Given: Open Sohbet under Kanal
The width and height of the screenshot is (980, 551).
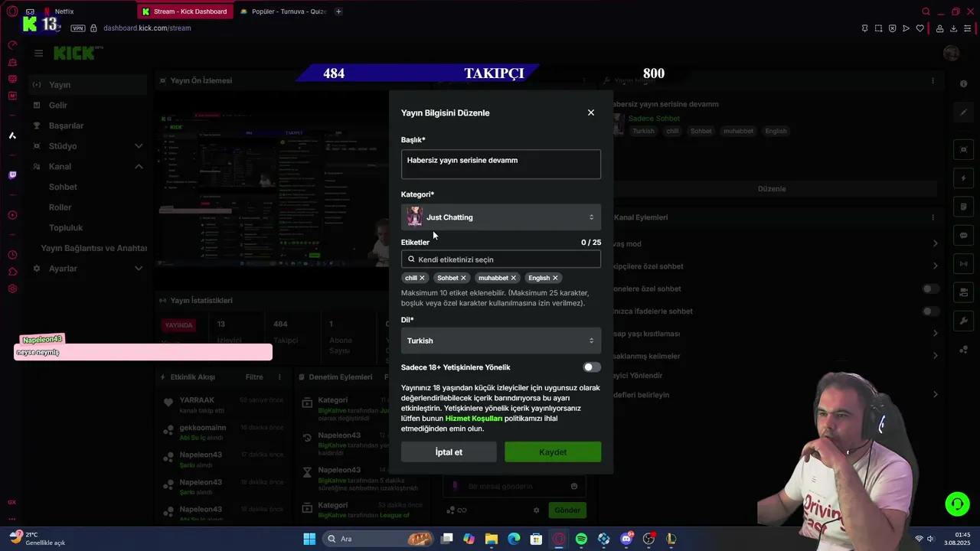Looking at the screenshot, I should (x=63, y=187).
